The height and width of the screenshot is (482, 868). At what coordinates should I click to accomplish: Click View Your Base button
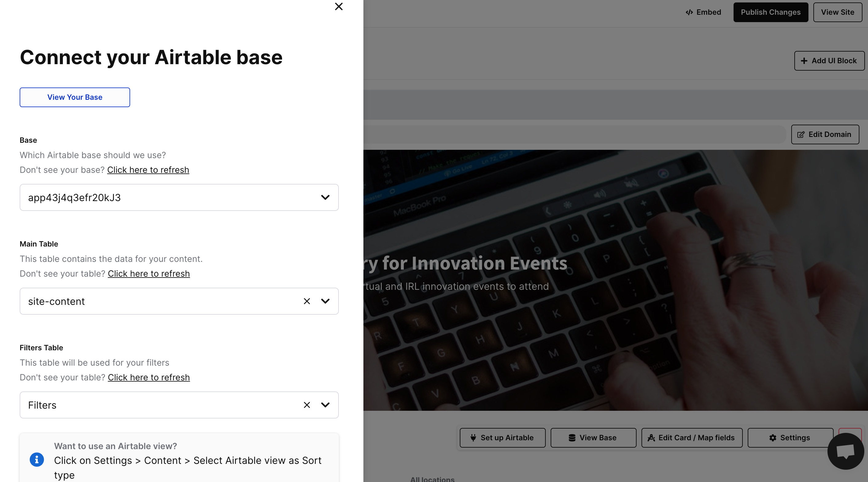click(x=75, y=97)
